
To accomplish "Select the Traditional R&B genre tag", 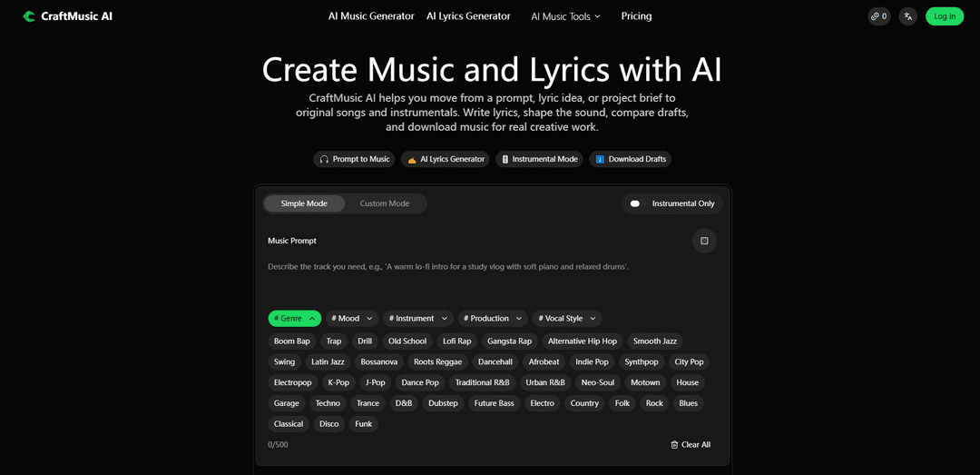I will coord(483,382).
